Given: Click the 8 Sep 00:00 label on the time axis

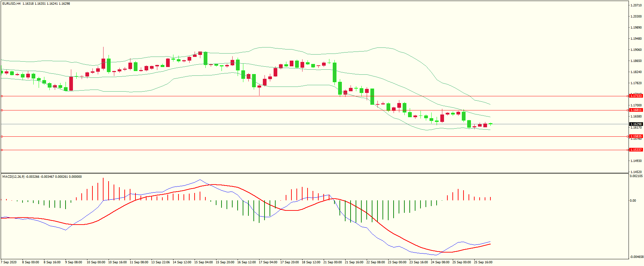Looking at the screenshot, I should point(31,262).
